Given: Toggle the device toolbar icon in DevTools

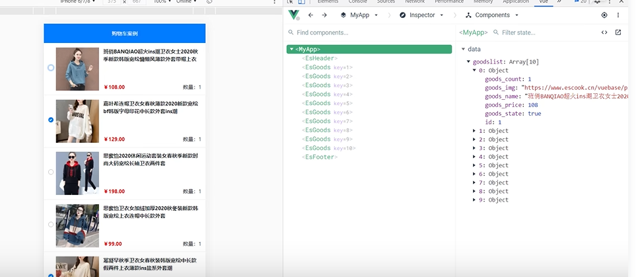Looking at the screenshot, I should tap(301, 1).
